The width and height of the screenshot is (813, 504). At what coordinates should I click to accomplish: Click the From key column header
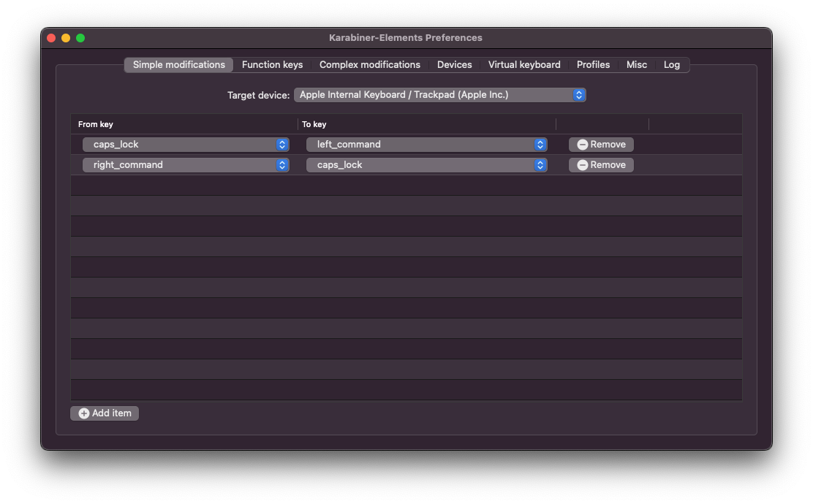[184, 124]
